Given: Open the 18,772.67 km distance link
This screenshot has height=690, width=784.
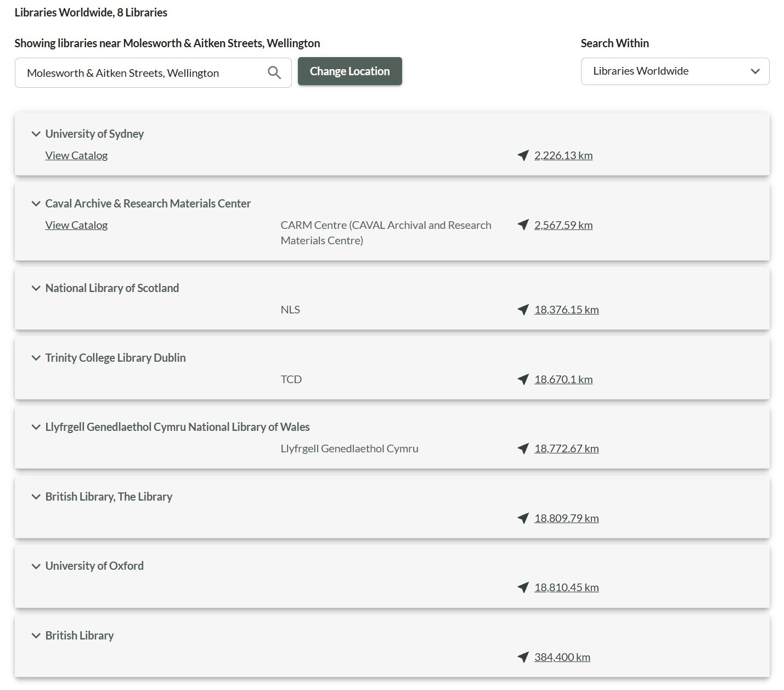Looking at the screenshot, I should coord(567,448).
